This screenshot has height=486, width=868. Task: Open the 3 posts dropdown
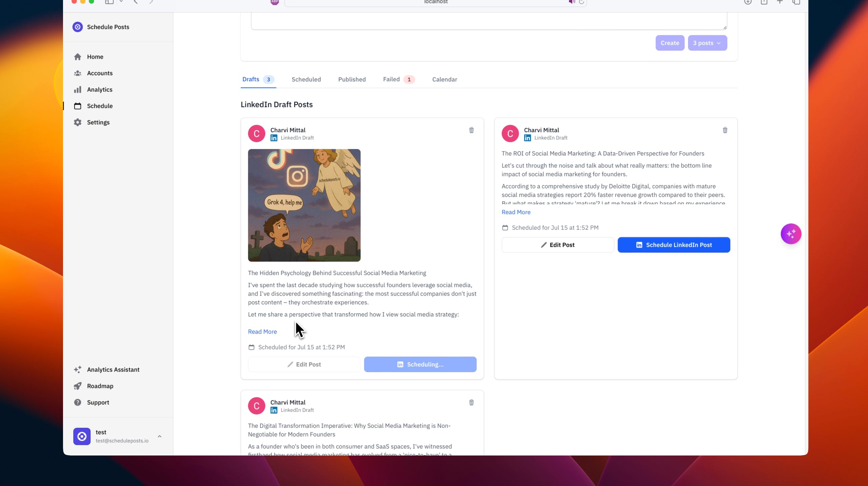[x=707, y=43]
